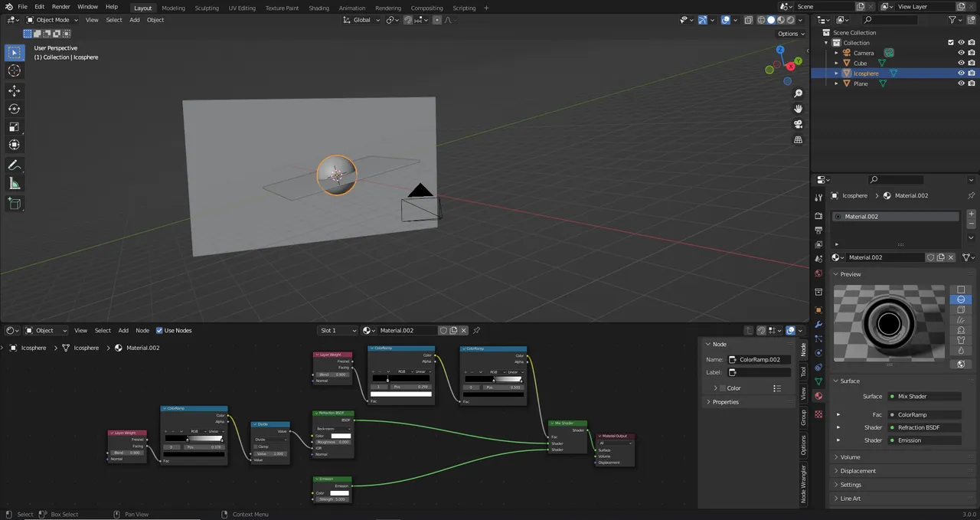Hide Camera with its eye icon

point(962,53)
